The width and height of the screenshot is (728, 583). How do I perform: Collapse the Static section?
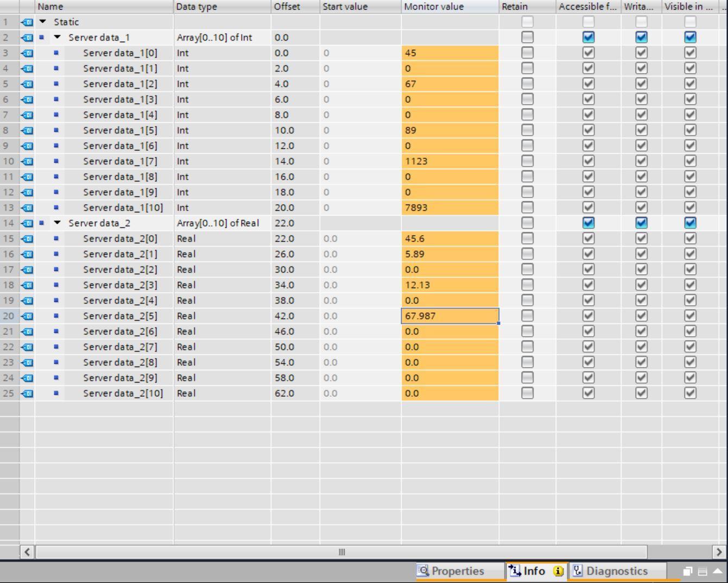tap(43, 22)
